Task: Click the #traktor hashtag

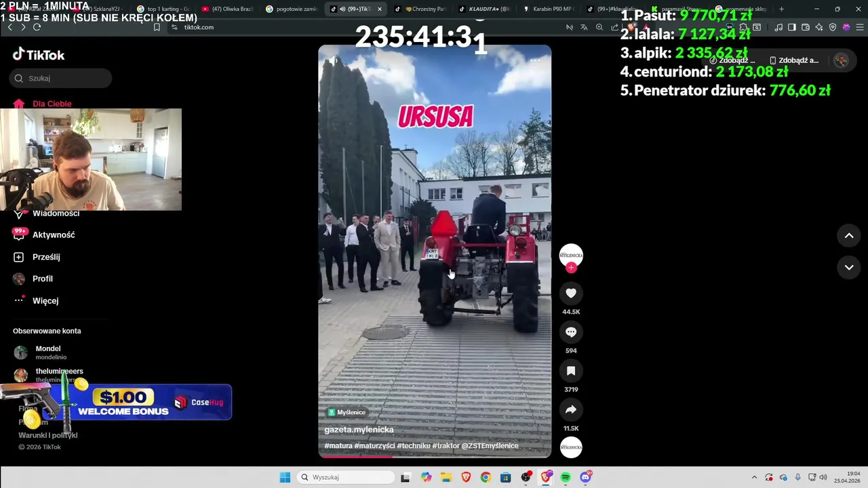Action: pos(446,445)
